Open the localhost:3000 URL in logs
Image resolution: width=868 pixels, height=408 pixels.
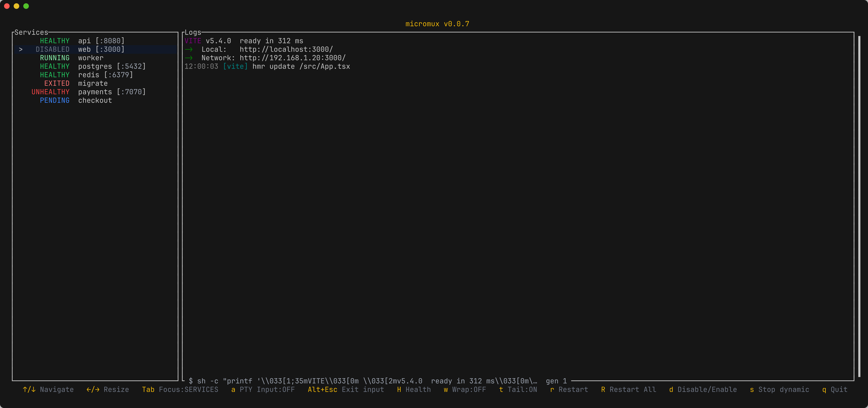coord(286,49)
